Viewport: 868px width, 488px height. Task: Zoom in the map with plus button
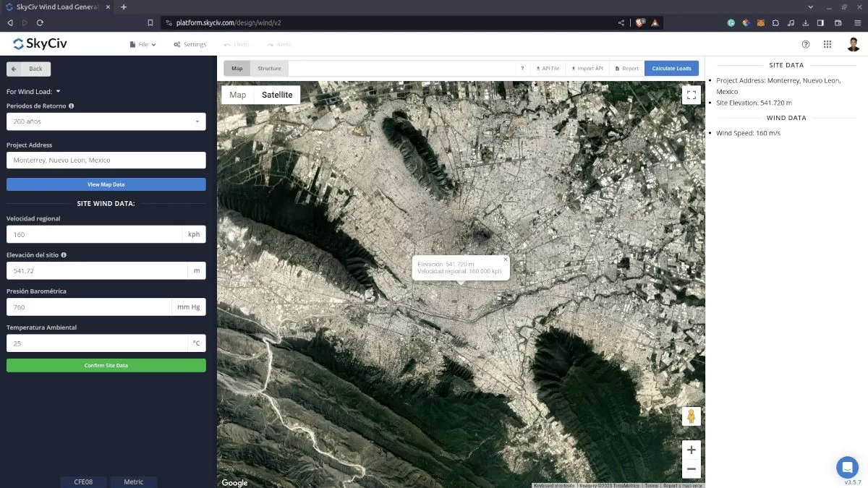(x=691, y=449)
